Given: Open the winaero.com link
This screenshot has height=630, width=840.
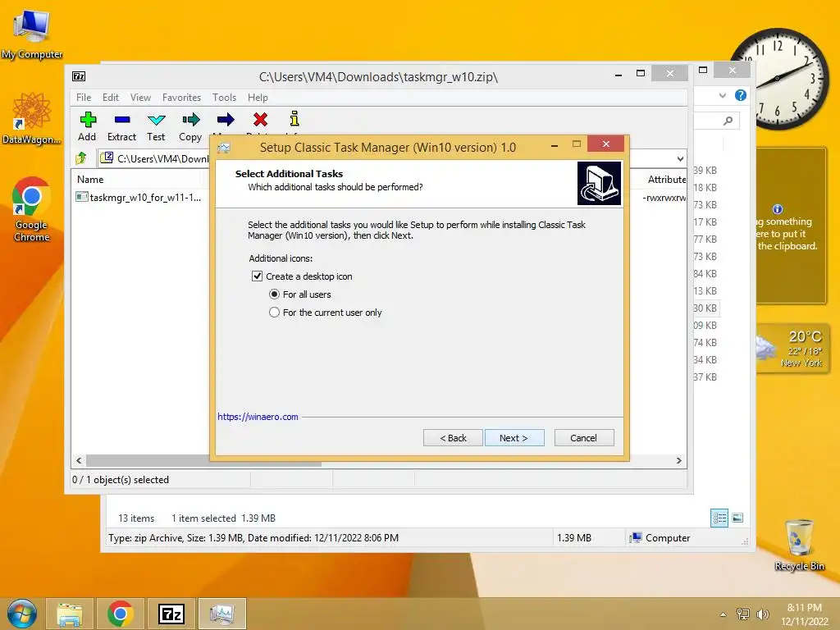Looking at the screenshot, I should pos(258,417).
